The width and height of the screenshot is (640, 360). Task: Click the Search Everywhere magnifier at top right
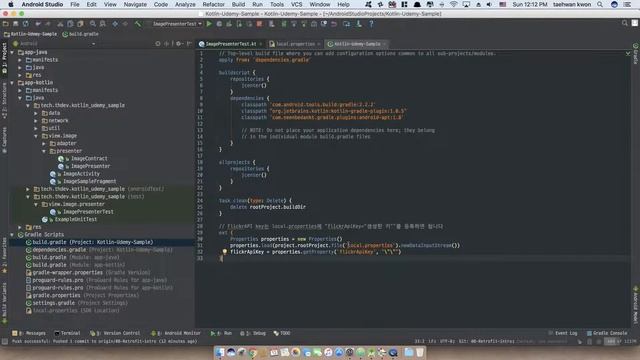click(x=624, y=24)
